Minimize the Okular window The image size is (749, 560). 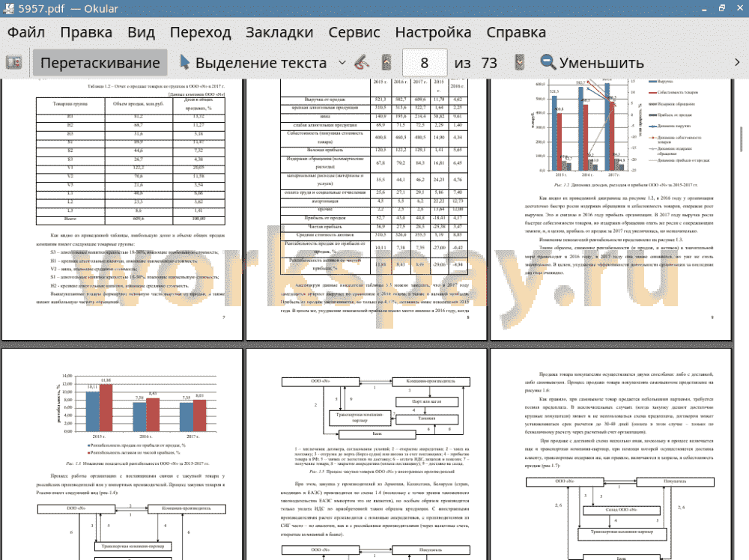pos(705,9)
